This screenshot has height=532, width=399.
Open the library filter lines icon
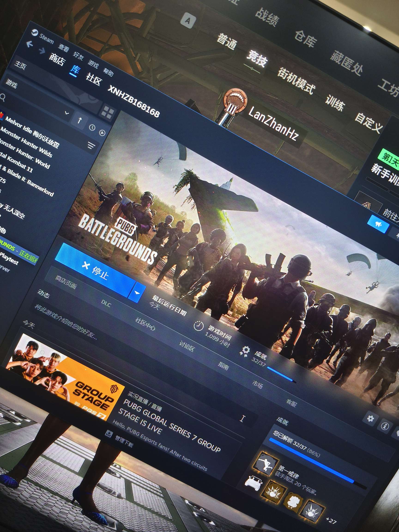(91, 145)
